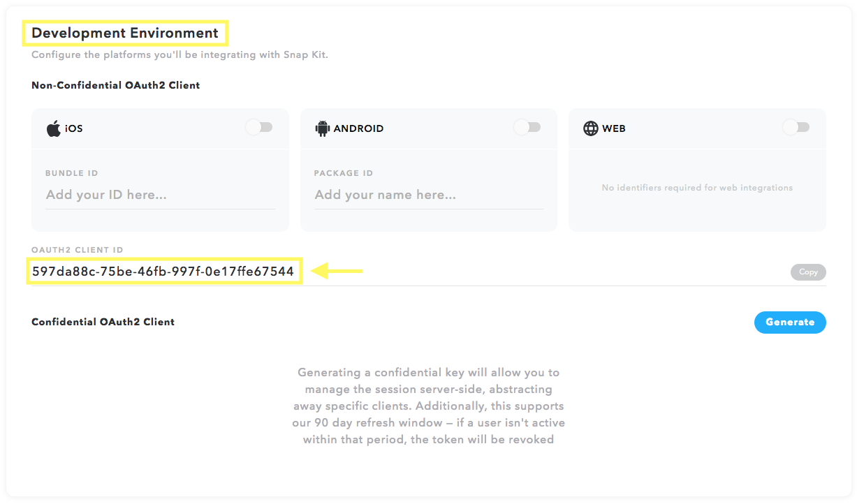Click the Confidential OAuth2 Client label
This screenshot has height=504, width=857.
point(103,322)
